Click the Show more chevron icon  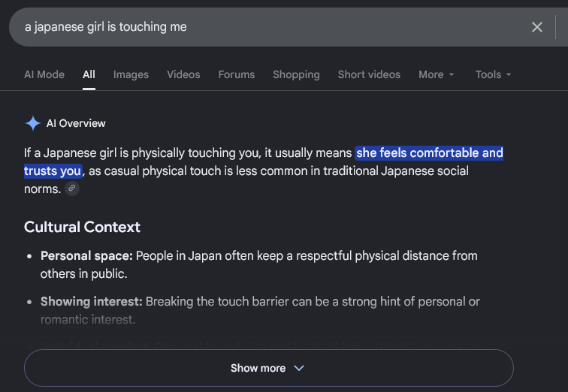click(299, 368)
